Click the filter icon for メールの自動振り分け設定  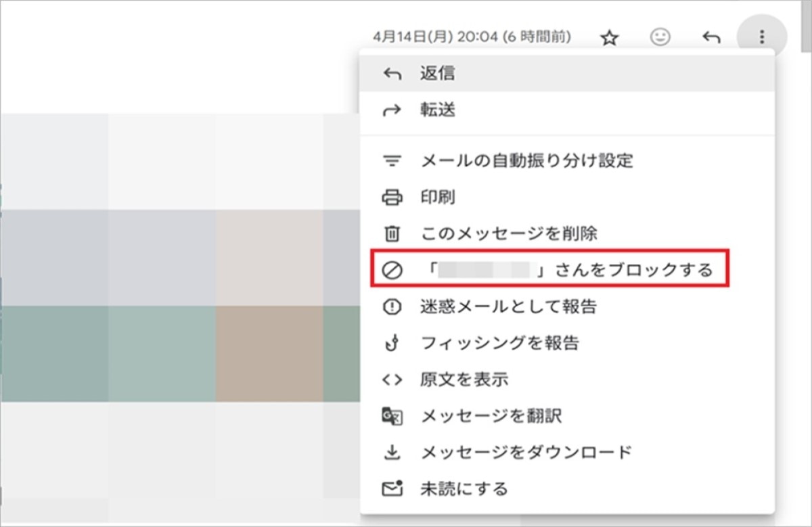click(x=392, y=162)
